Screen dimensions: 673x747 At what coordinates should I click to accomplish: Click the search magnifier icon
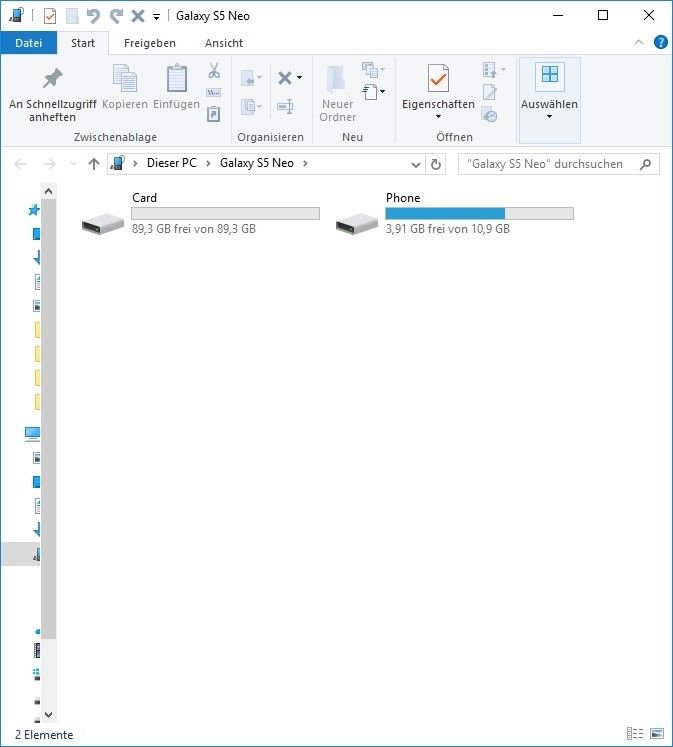[x=645, y=164]
